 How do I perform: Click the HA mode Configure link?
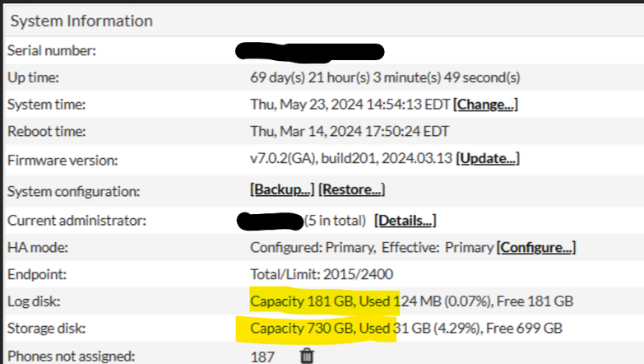pyautogui.click(x=536, y=247)
